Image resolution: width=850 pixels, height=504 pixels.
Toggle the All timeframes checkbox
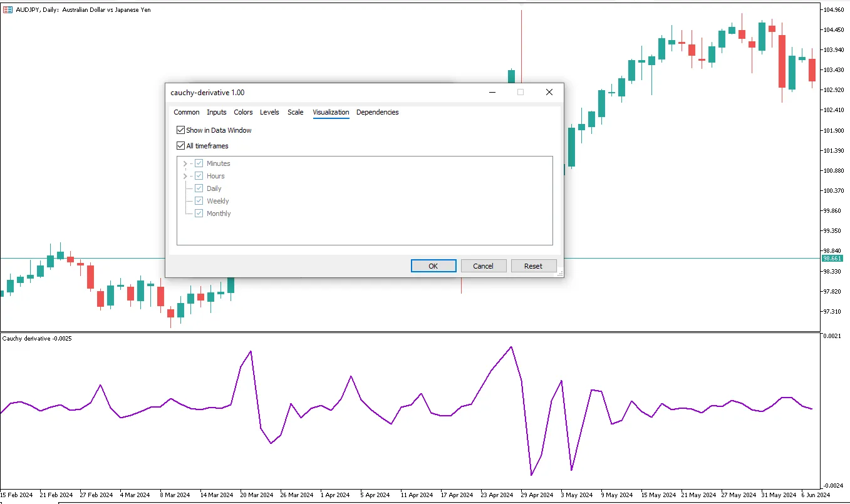point(181,146)
